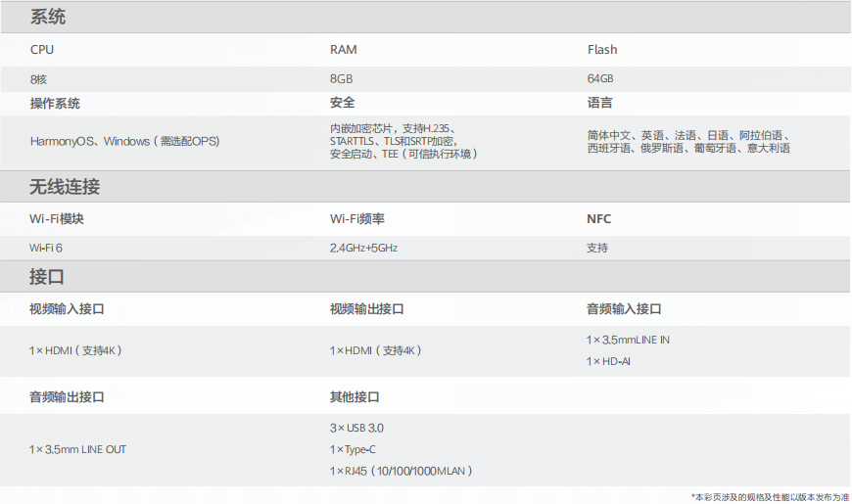This screenshot has height=504, width=852.
Task: Click the 语言 column label
Action: [x=599, y=103]
